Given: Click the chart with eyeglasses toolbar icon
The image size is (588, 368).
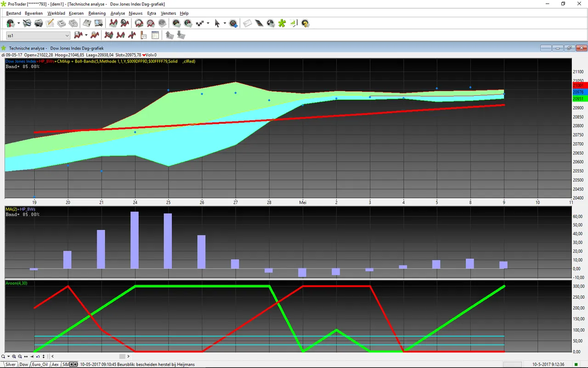Looking at the screenshot, I should (27, 23).
